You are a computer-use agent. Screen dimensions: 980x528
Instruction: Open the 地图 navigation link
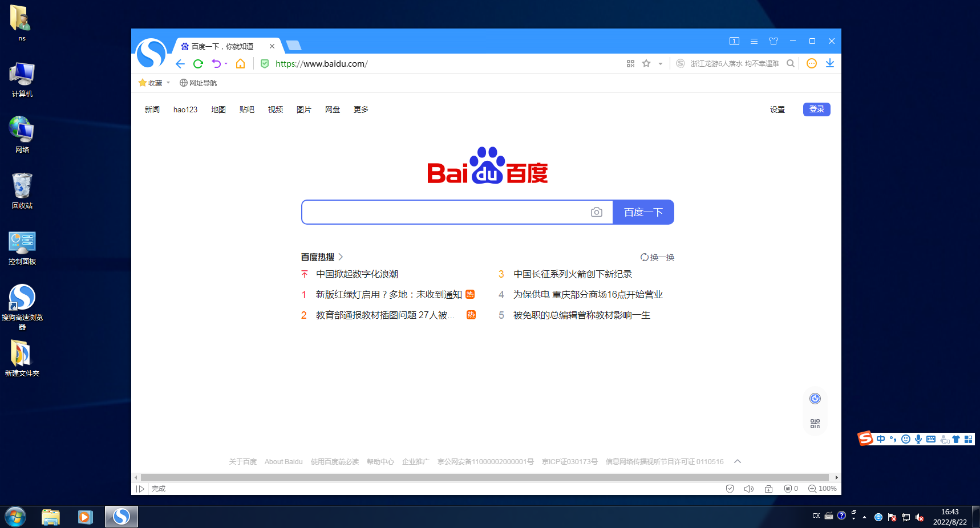(x=218, y=109)
